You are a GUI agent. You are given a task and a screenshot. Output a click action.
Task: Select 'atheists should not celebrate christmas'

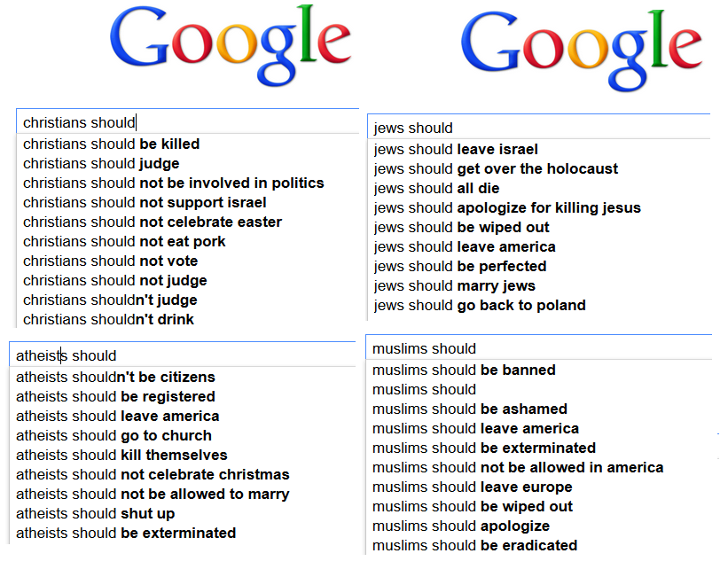point(153,474)
